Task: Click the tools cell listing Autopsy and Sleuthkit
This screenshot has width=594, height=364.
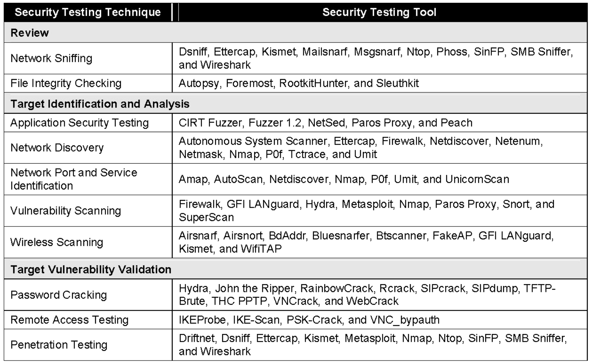Action: 299,83
